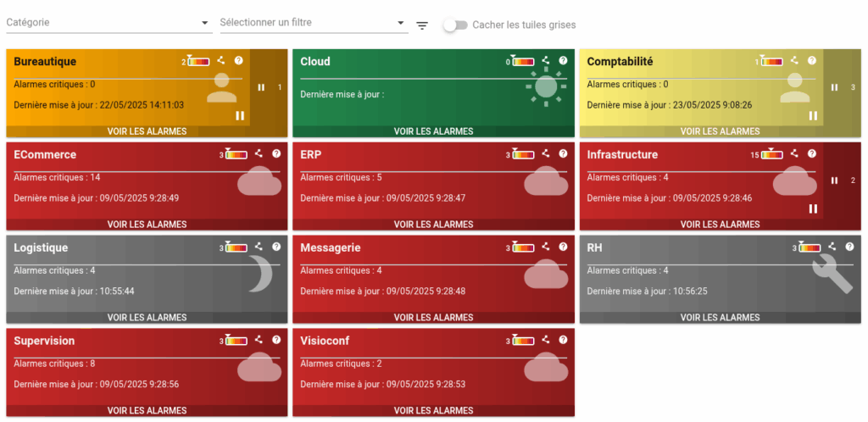Open help for Comptabilité tile
868x422 pixels.
[812, 61]
